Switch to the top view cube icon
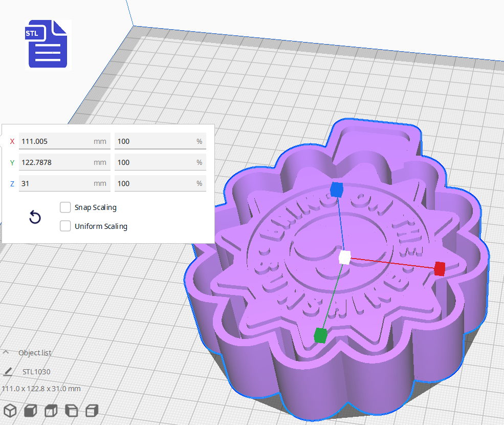504x425 pixels. coord(51,410)
